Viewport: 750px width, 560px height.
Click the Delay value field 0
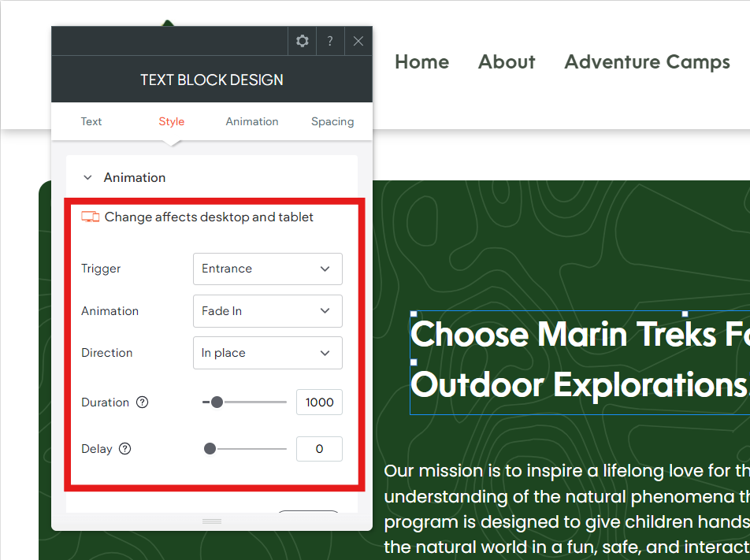319,449
